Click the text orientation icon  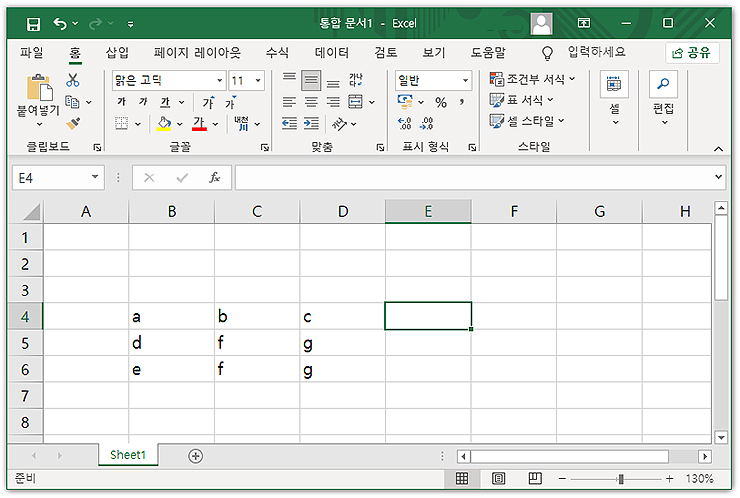(339, 124)
